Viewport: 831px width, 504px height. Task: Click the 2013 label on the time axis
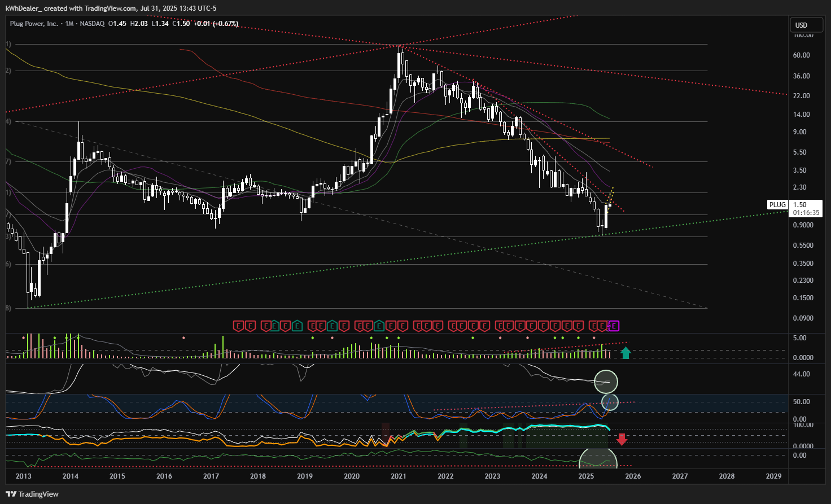pyautogui.click(x=24, y=476)
